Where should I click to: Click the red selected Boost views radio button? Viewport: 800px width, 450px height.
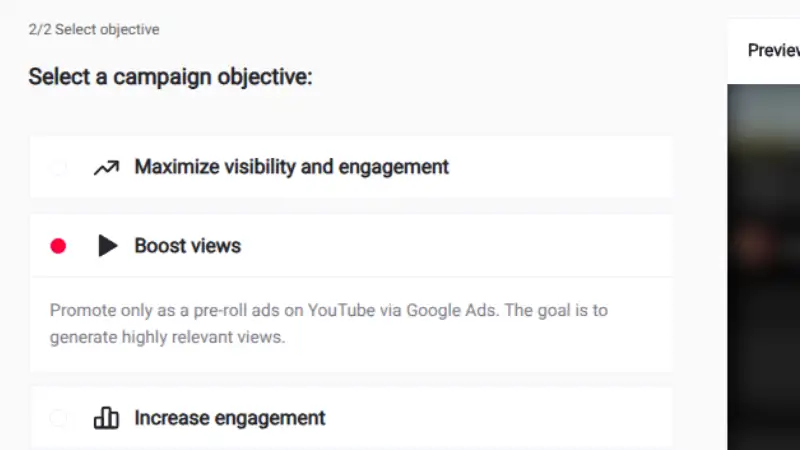(59, 246)
